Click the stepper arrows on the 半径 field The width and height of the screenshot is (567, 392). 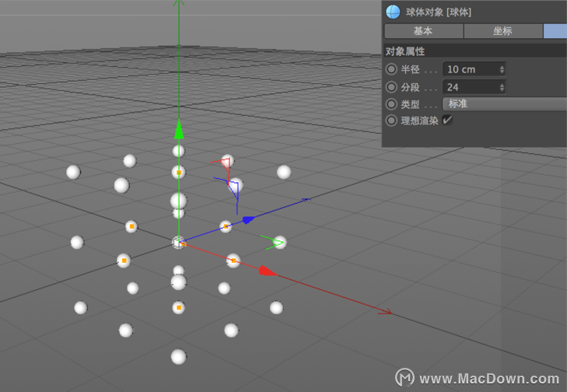click(502, 69)
